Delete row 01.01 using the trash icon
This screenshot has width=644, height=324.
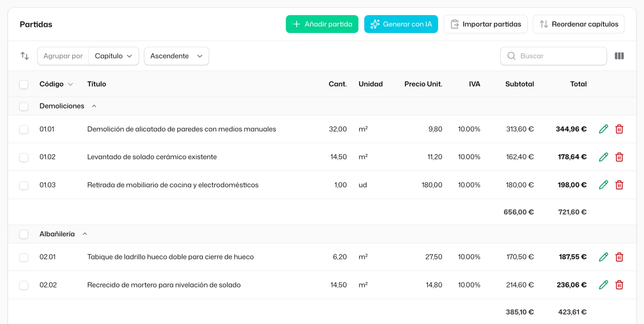pos(619,129)
